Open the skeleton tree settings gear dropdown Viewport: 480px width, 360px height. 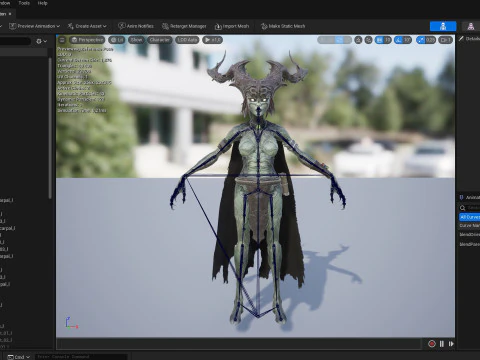coord(42,41)
